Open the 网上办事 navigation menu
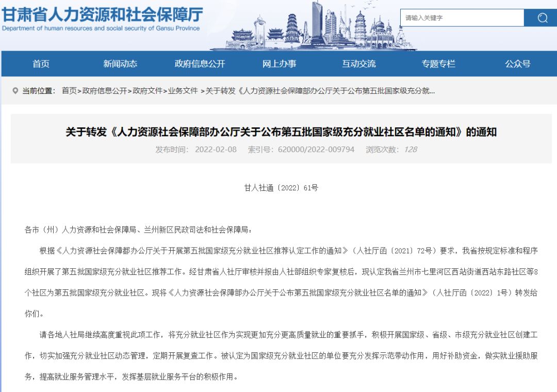Screen dimensions: 557x392 click(x=279, y=63)
